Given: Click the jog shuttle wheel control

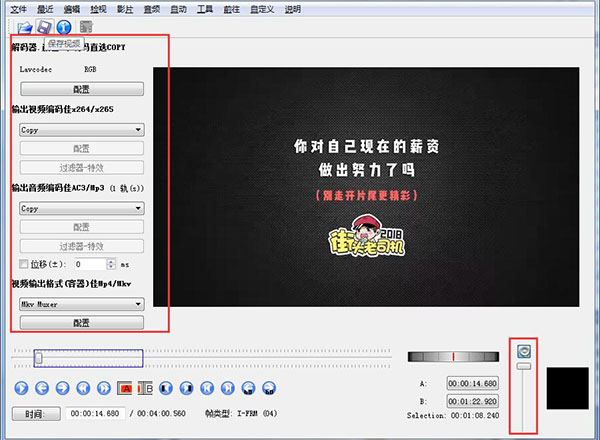Looking at the screenshot, I should pyautogui.click(x=453, y=357).
